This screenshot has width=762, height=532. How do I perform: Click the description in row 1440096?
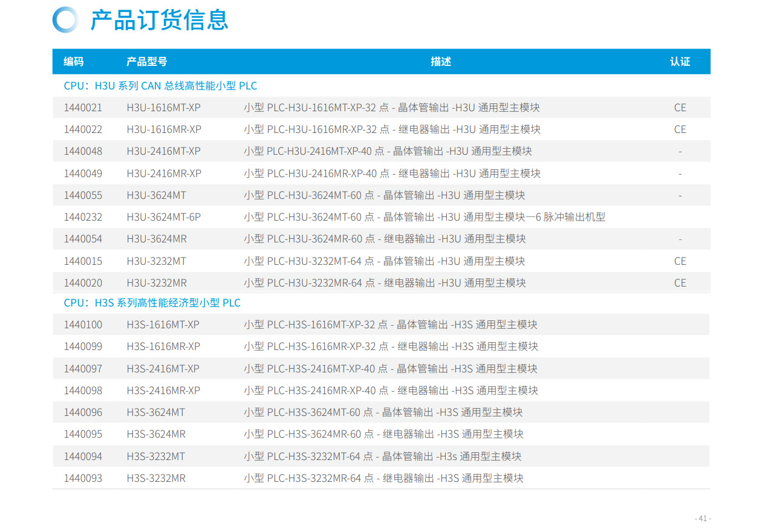(x=383, y=412)
